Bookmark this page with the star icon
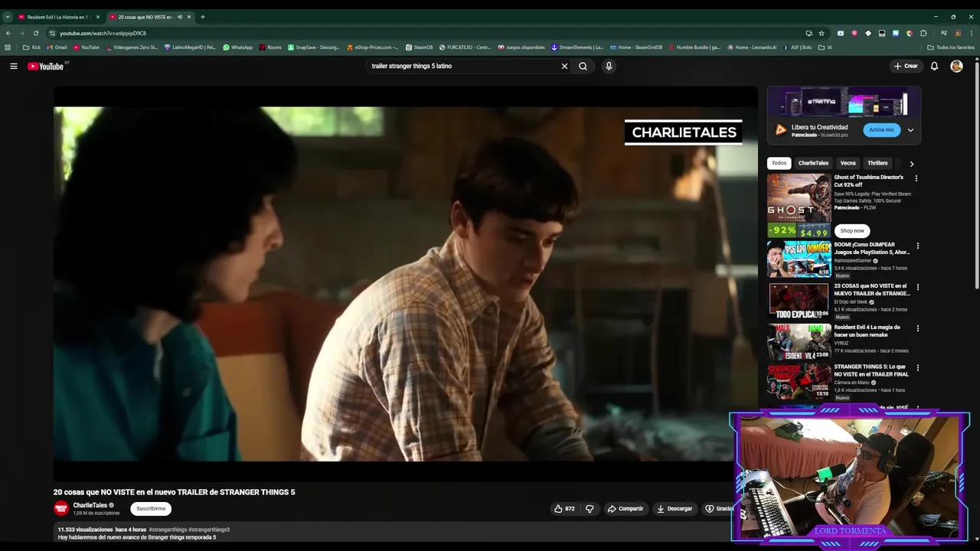 point(822,33)
